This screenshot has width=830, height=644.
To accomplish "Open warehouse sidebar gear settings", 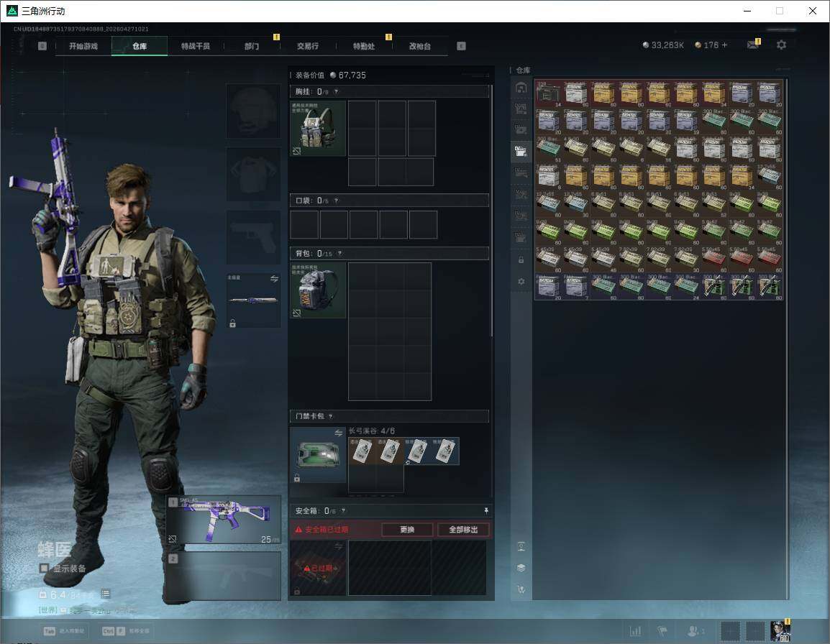I will coord(521,282).
